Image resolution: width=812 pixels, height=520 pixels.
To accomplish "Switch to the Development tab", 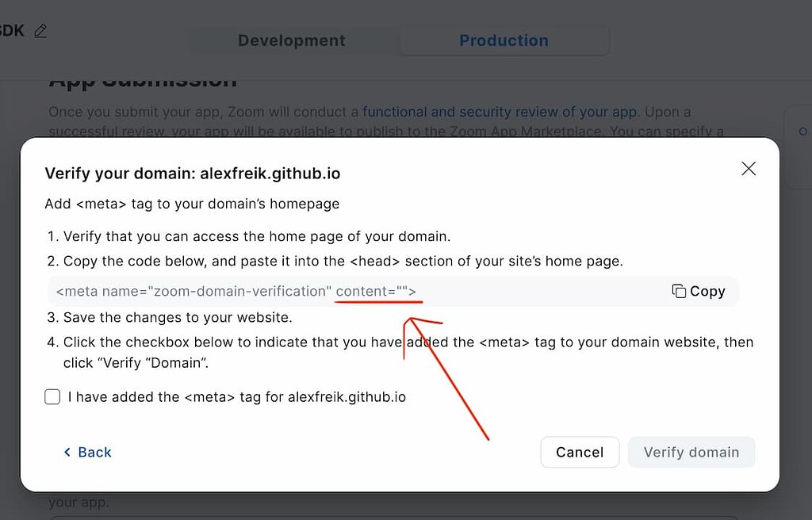I will (290, 40).
